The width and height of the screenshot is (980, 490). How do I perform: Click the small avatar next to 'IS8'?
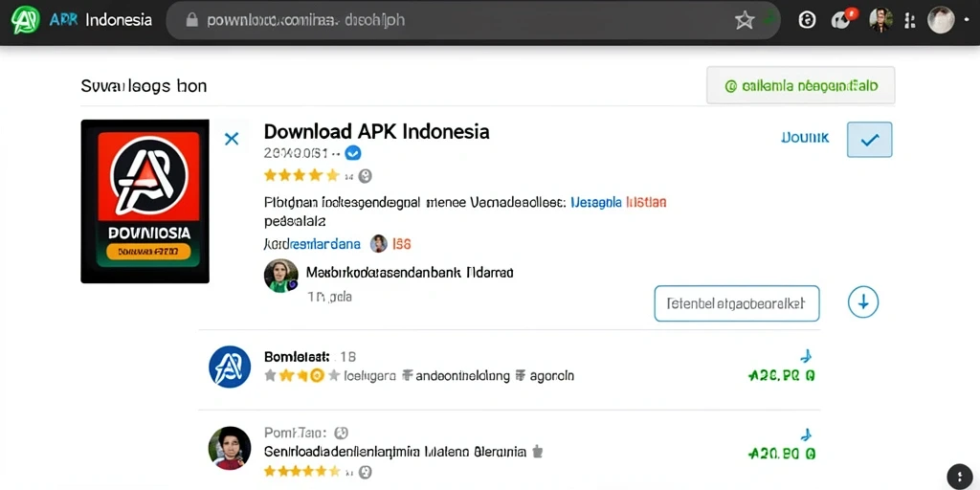point(379,244)
